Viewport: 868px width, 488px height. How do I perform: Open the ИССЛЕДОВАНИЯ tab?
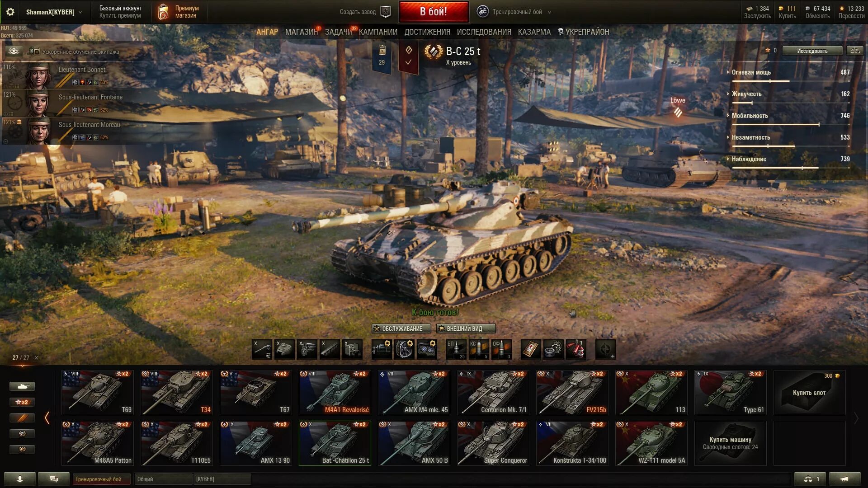[x=484, y=32]
